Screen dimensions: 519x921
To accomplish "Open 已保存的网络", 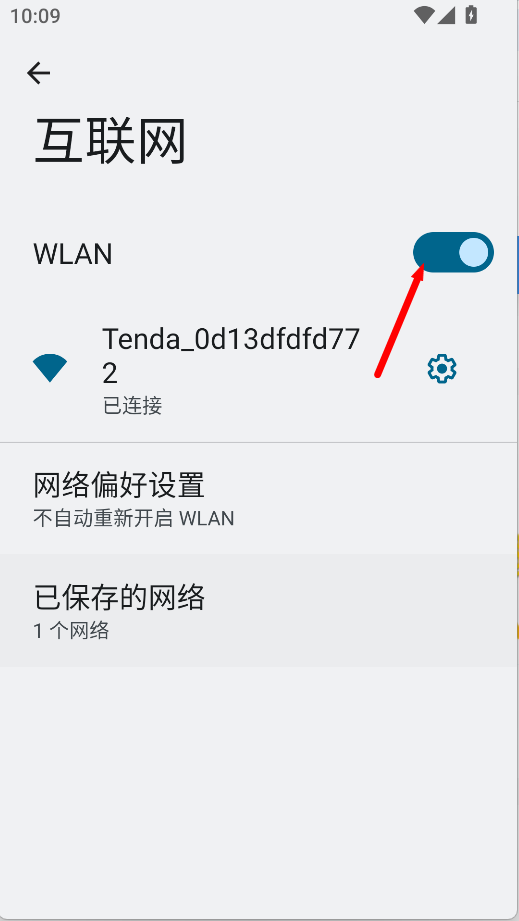I will (260, 610).
